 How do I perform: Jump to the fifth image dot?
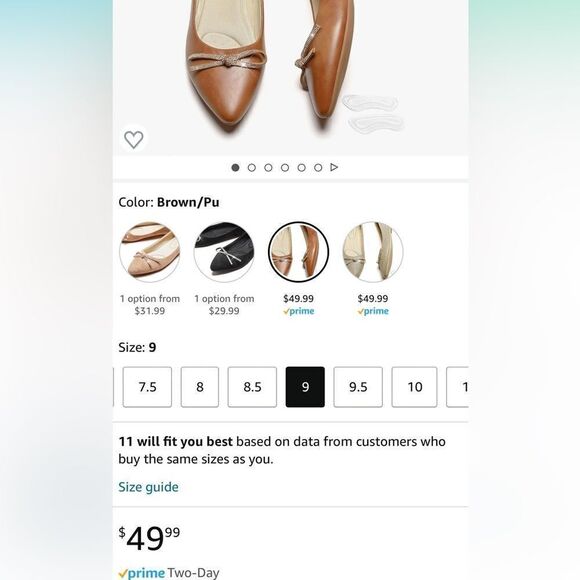tap(301, 168)
